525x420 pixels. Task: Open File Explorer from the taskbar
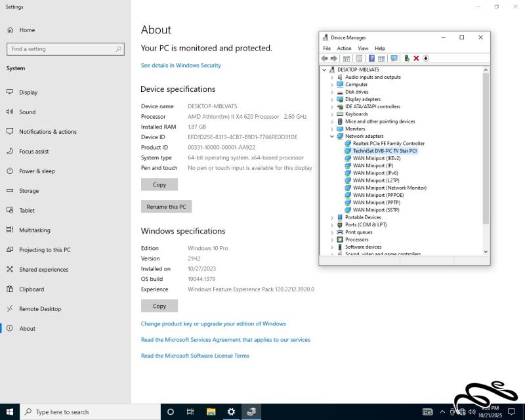click(211, 411)
